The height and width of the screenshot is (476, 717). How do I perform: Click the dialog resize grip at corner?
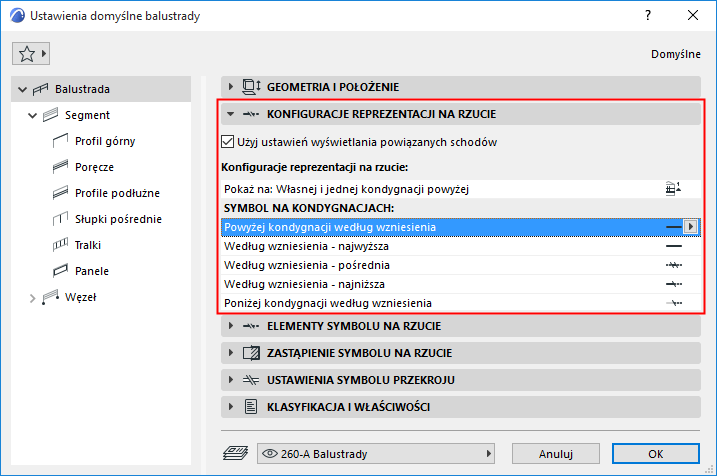(710, 469)
